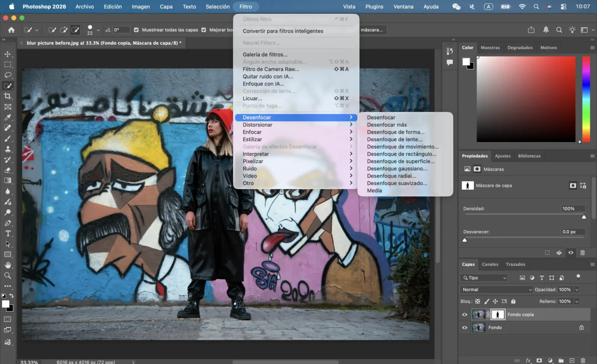Create a new group with folder icon
The height and width of the screenshot is (364, 597).
[x=561, y=361]
